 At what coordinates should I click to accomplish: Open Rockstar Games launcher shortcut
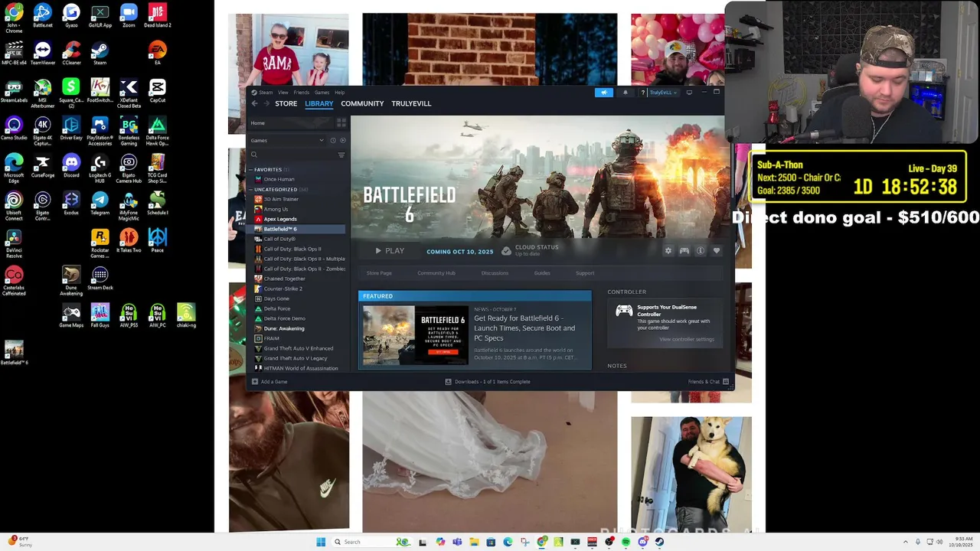click(x=100, y=240)
